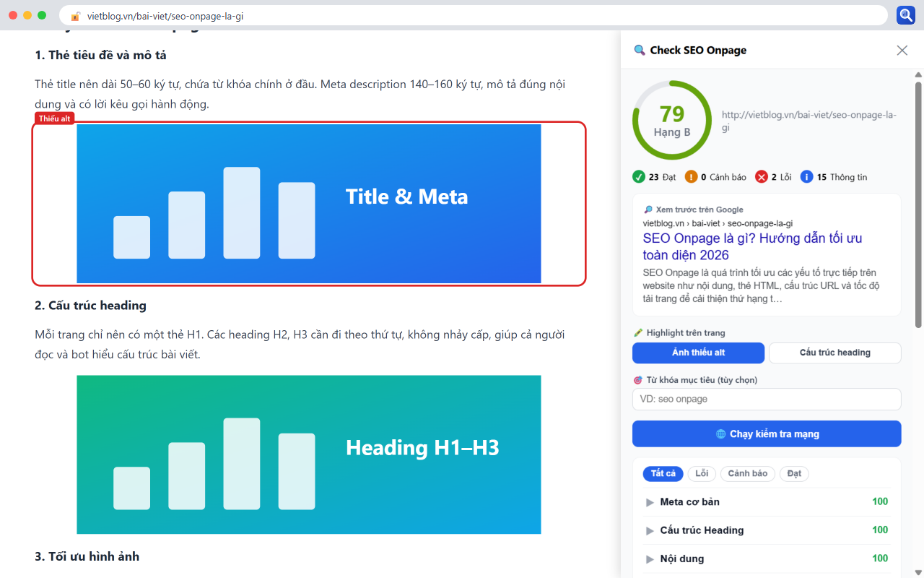This screenshot has height=578, width=924.
Task: Click the magnifier icon in the panel header
Action: [639, 50]
